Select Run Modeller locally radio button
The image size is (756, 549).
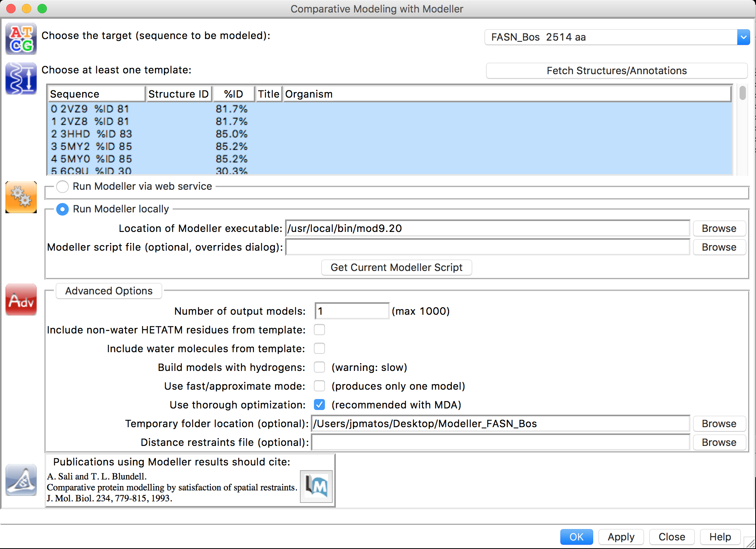62,209
